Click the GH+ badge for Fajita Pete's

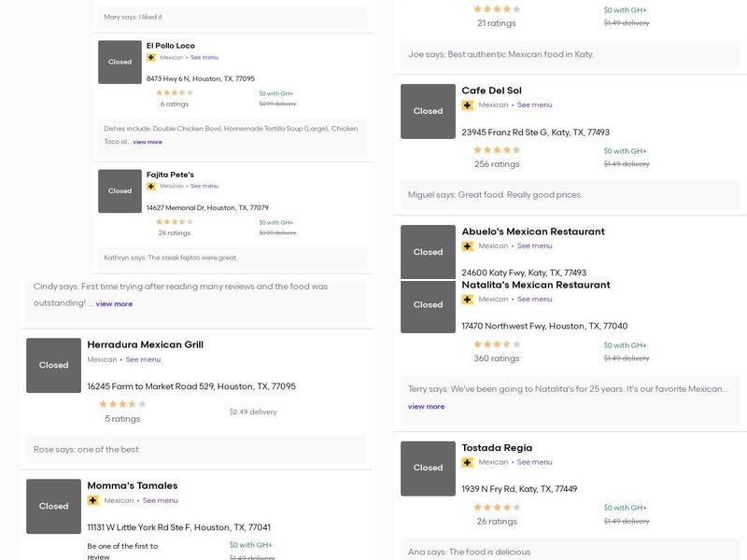pyautogui.click(x=151, y=186)
